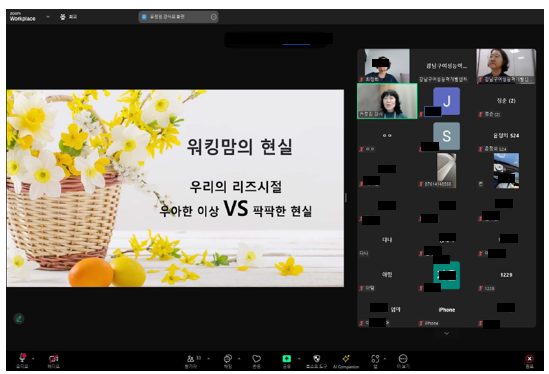Expand the caret next to chat
The image size is (549, 374).
[x=239, y=359]
